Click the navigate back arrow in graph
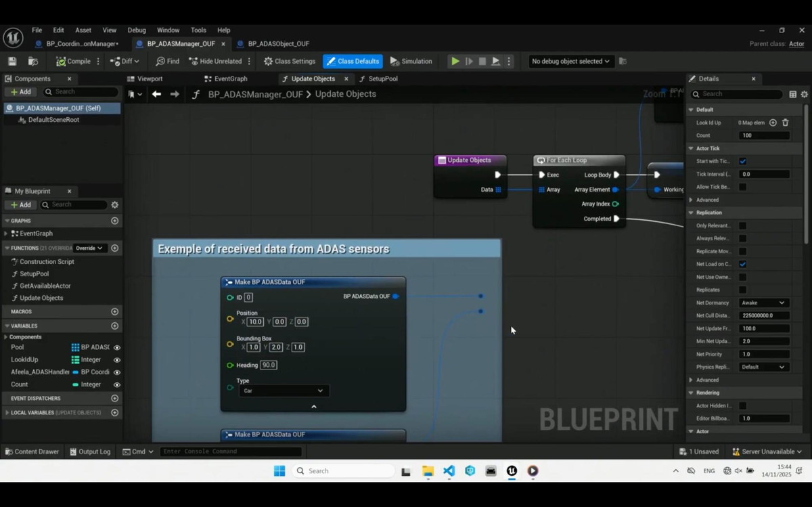812x507 pixels. pyautogui.click(x=156, y=94)
